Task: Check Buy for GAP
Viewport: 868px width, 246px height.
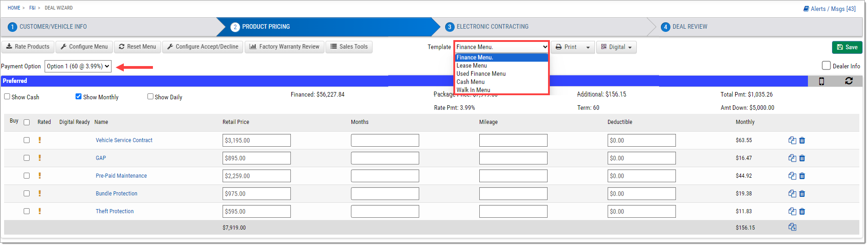Action: click(26, 158)
